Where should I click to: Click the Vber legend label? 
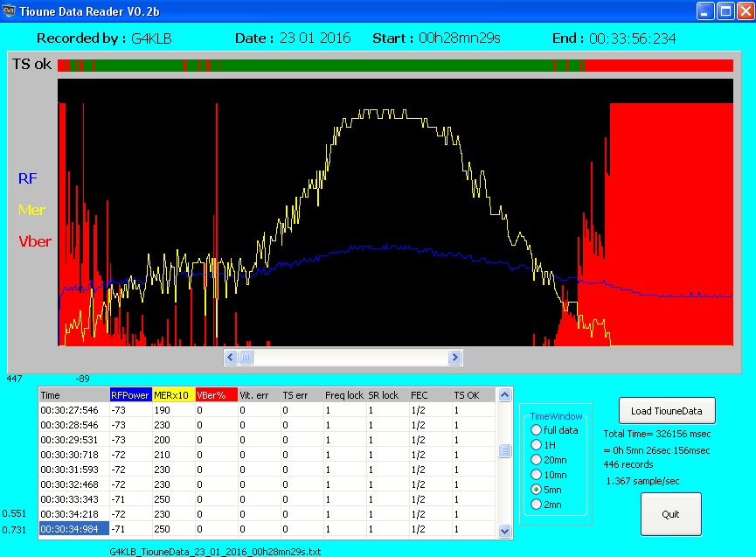(x=35, y=241)
